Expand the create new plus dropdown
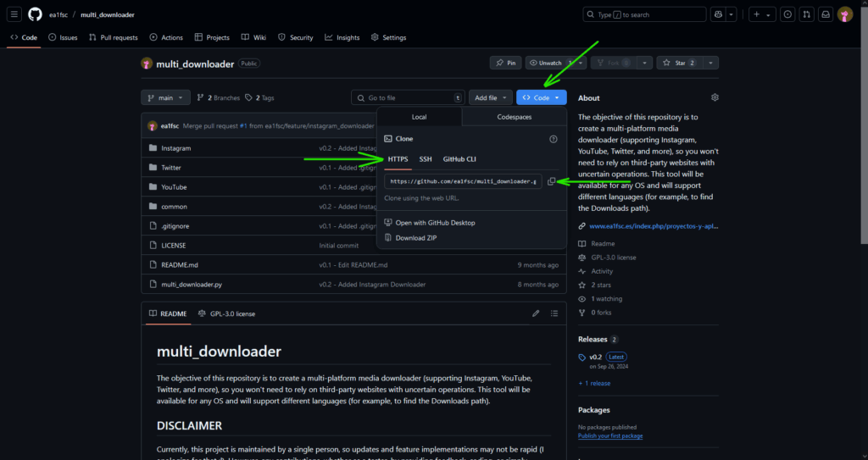 (762, 14)
